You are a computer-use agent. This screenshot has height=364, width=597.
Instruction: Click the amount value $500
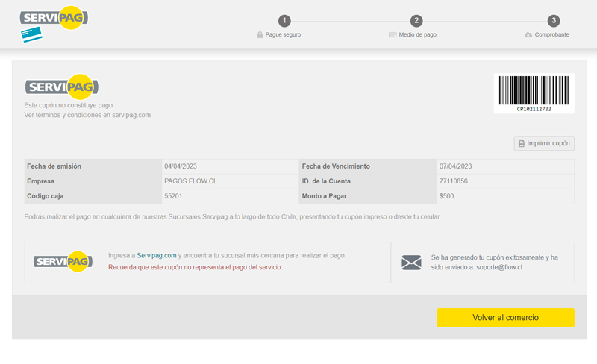coord(446,196)
